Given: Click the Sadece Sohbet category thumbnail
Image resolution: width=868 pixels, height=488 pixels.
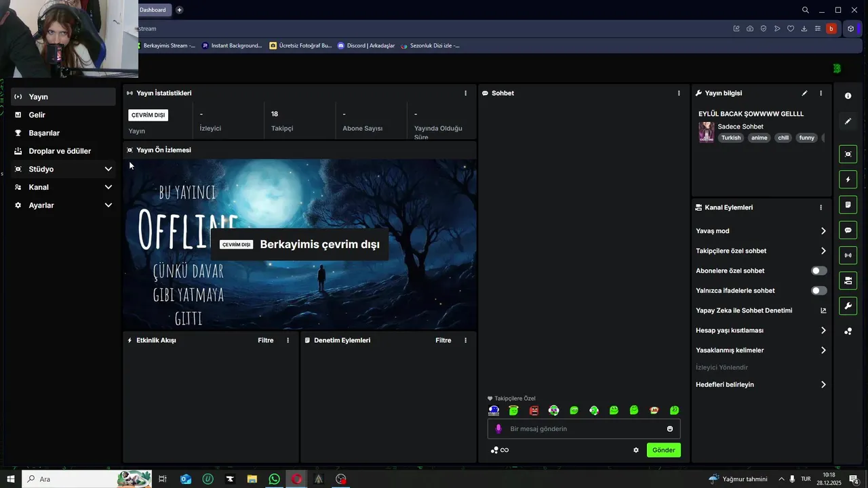Looking at the screenshot, I should pos(707,132).
